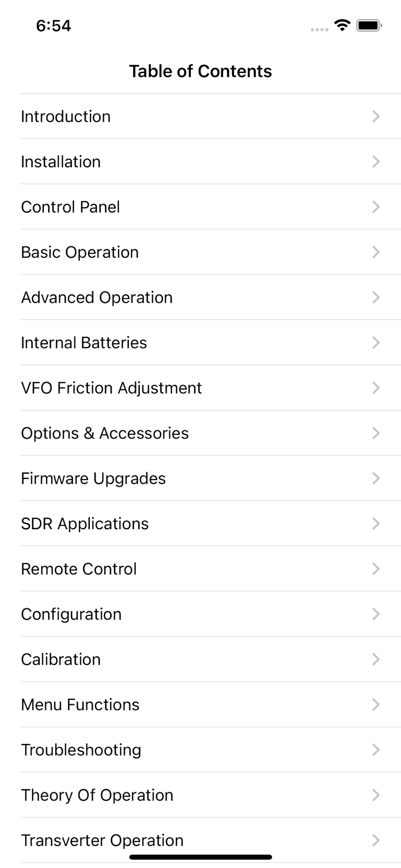This screenshot has width=401, height=868.
Task: Open the Installation section
Action: tap(61, 162)
